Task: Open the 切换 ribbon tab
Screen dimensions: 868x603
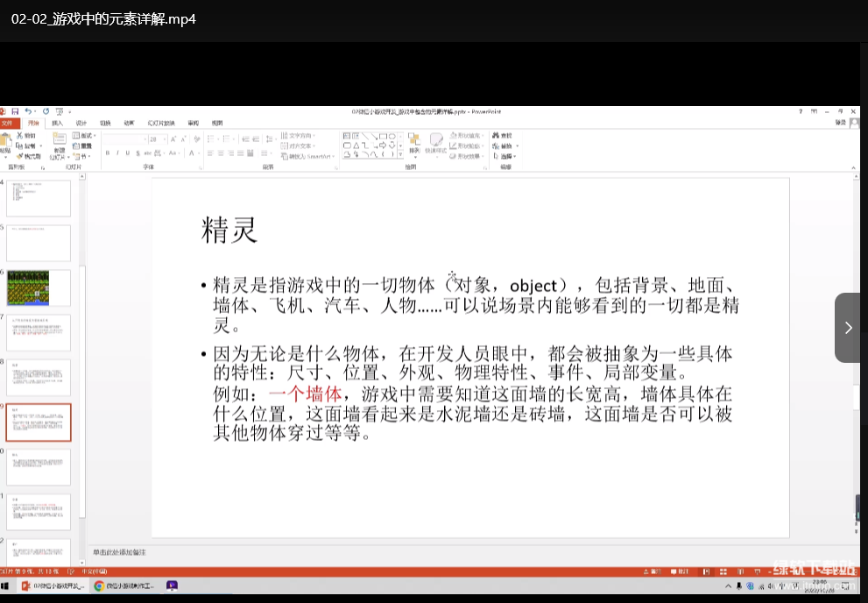Action: (105, 123)
